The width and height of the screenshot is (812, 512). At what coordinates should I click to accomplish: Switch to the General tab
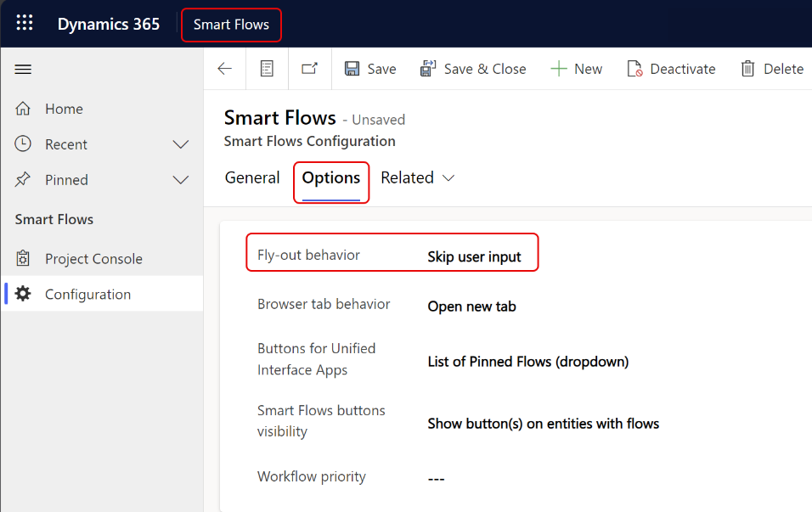click(252, 178)
